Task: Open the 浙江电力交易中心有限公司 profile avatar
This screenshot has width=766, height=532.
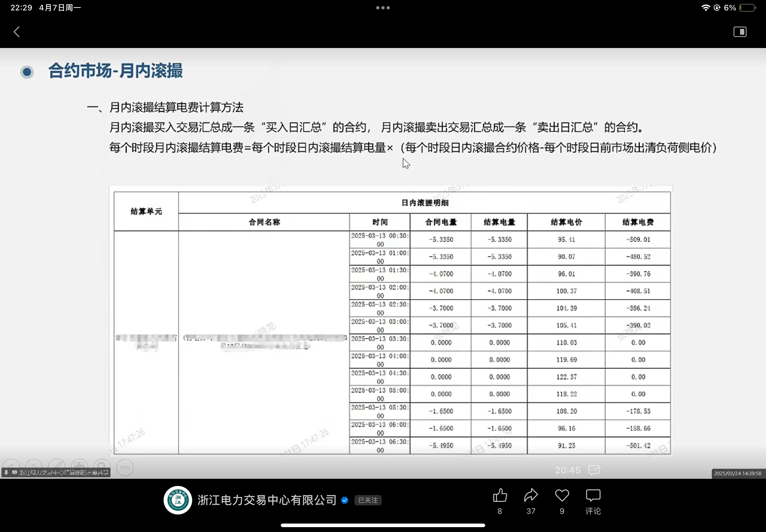Action: [x=178, y=500]
